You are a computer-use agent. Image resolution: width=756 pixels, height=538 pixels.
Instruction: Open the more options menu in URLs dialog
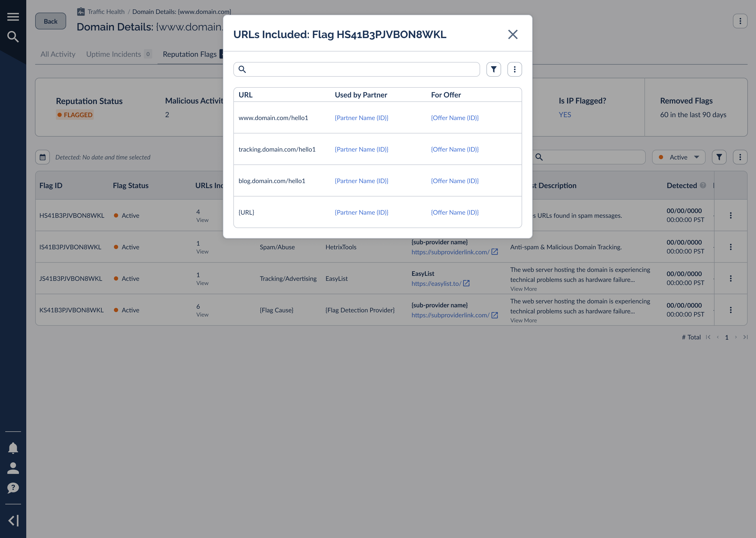click(515, 69)
